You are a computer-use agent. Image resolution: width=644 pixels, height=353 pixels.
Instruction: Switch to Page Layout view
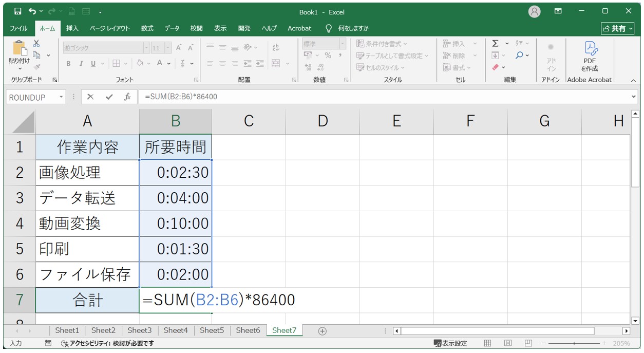pos(508,343)
